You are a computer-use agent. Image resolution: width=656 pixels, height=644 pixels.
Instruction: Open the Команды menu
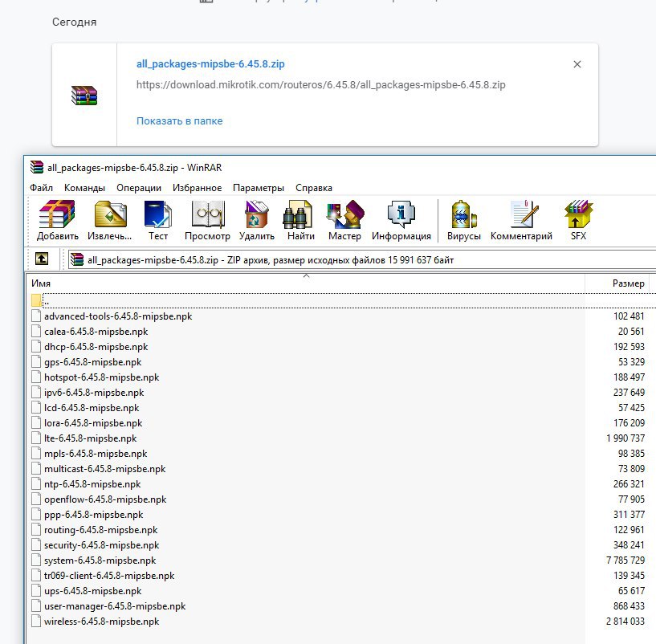84,188
